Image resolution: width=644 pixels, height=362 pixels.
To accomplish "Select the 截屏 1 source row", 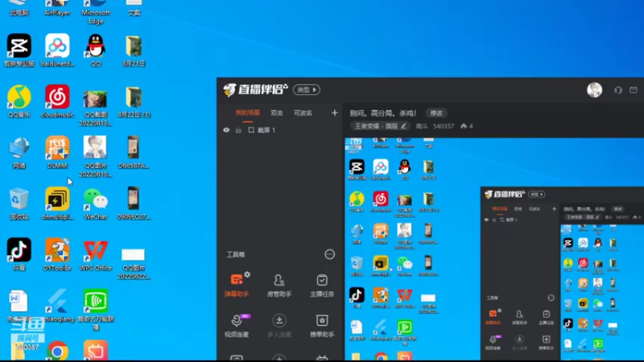I will coord(281,130).
